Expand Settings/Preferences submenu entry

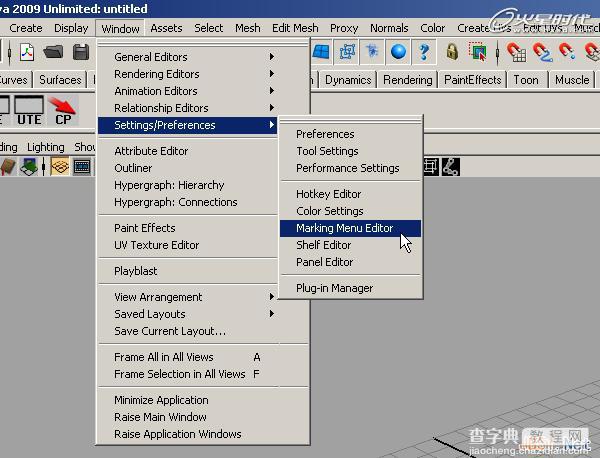tap(187, 125)
